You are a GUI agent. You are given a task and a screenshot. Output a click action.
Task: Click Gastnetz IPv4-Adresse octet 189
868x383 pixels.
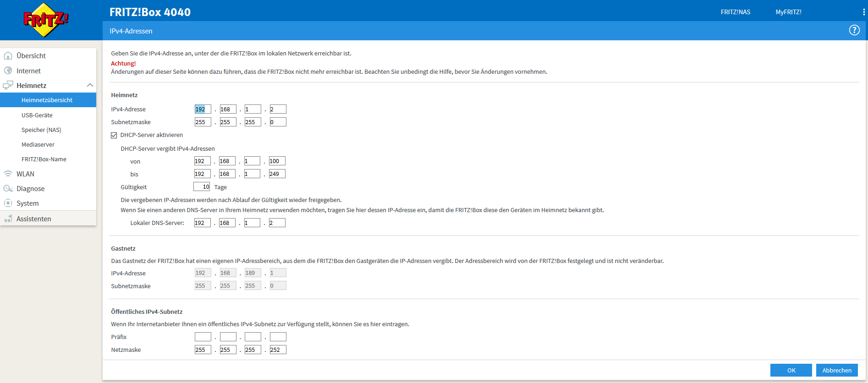tap(253, 273)
